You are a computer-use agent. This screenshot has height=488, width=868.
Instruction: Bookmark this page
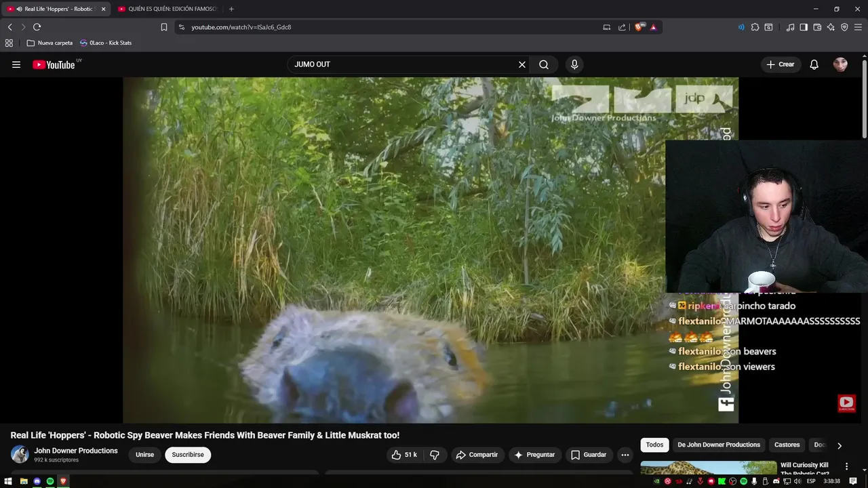(x=164, y=27)
